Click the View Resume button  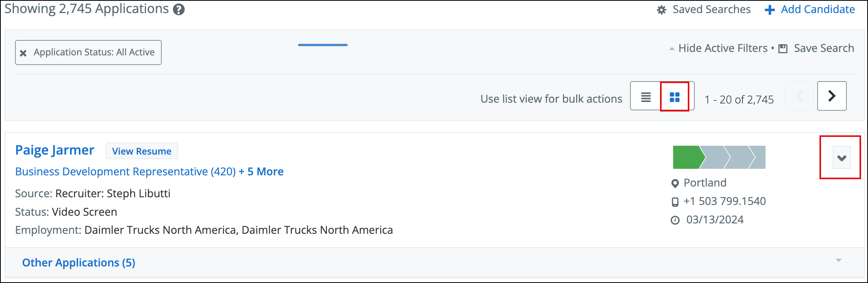click(142, 151)
